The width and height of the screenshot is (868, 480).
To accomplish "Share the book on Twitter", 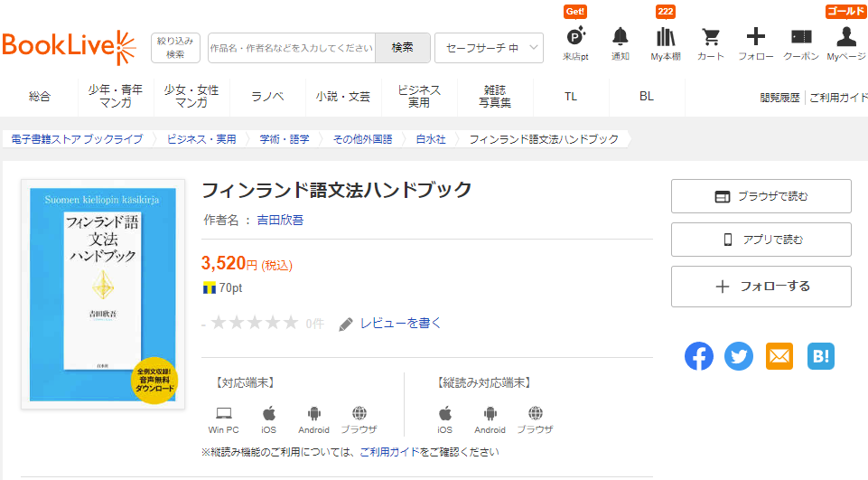I will pos(739,356).
